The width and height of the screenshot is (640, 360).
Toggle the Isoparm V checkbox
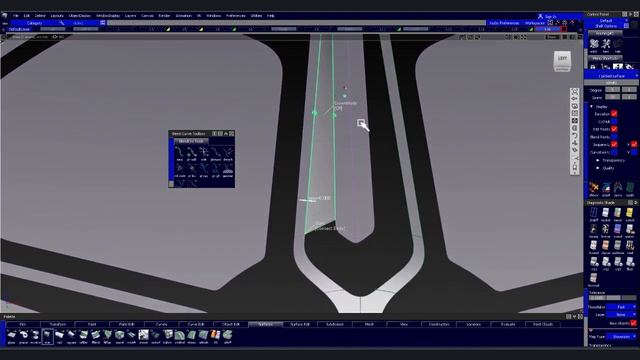click(x=634, y=144)
